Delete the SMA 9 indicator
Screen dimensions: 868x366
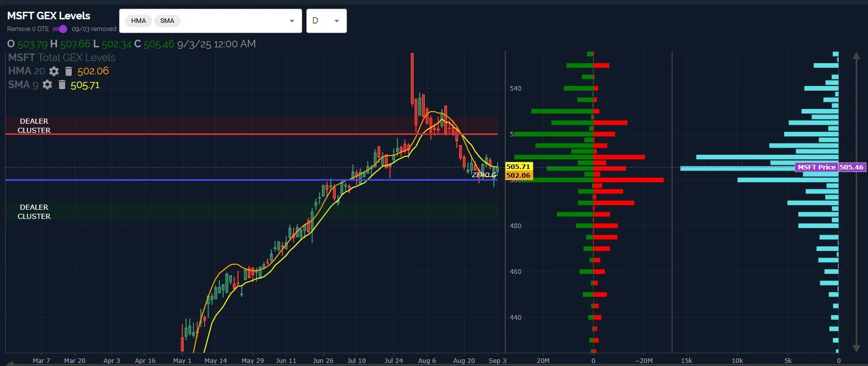pos(62,85)
